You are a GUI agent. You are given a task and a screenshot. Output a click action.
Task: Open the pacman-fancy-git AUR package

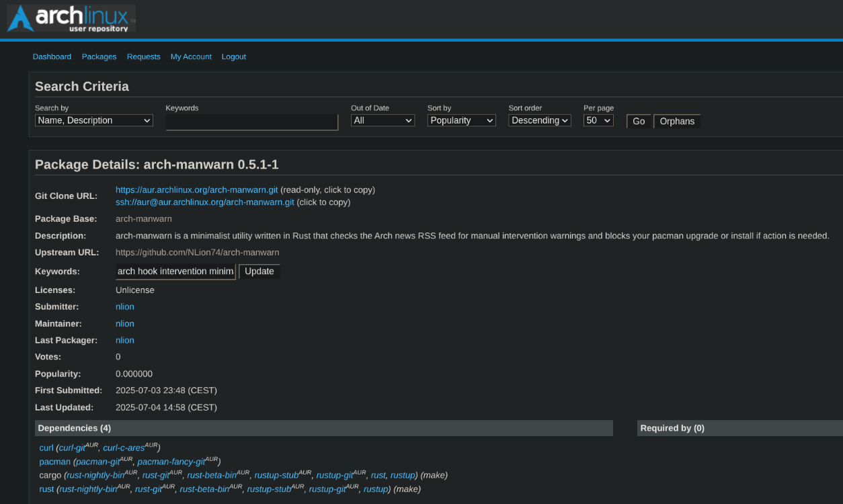[171, 462]
